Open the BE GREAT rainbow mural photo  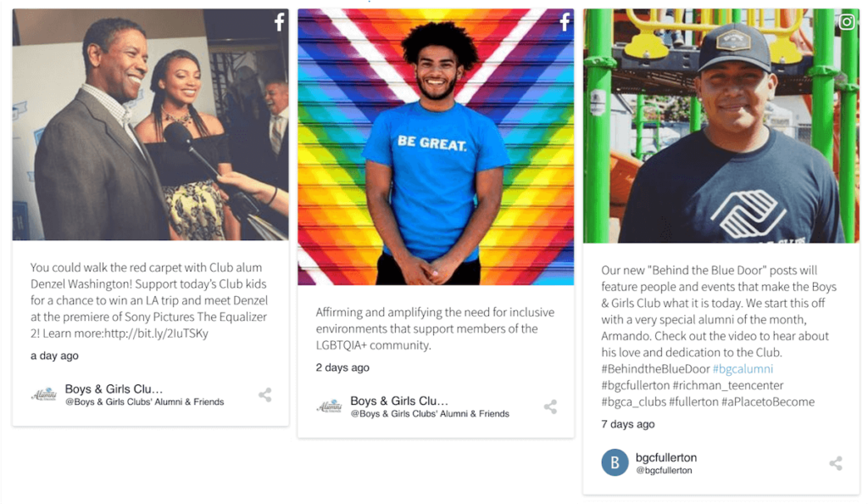pyautogui.click(x=436, y=147)
